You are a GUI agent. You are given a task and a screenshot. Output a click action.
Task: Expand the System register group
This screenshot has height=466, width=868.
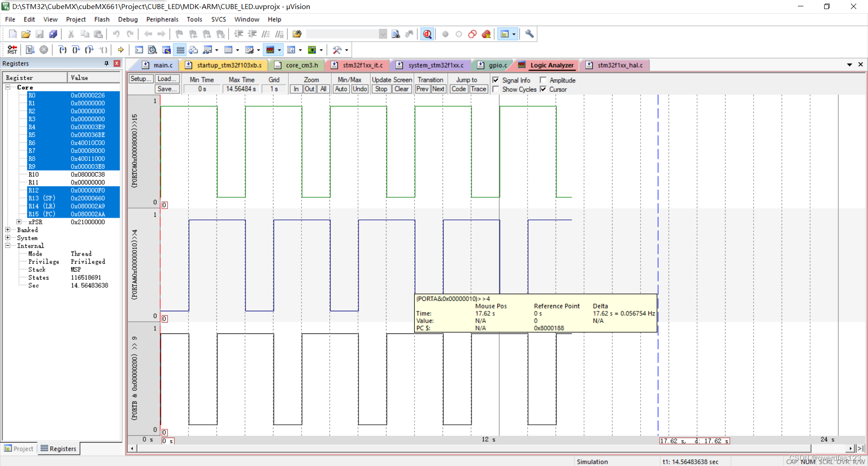(8, 238)
